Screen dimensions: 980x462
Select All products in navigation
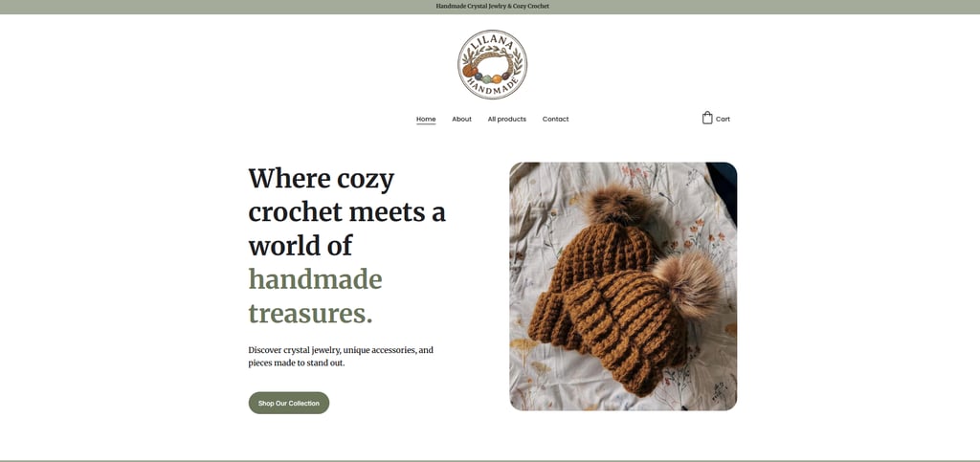[506, 120]
